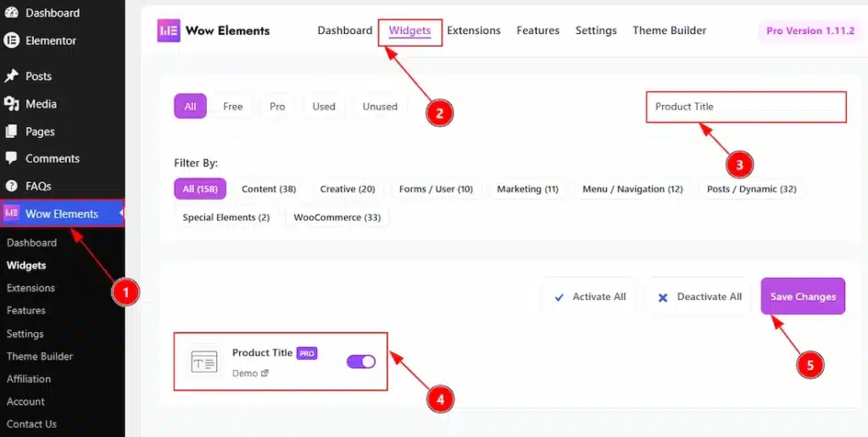Image resolution: width=868 pixels, height=437 pixels.
Task: Open Account submenu item
Action: (25, 401)
